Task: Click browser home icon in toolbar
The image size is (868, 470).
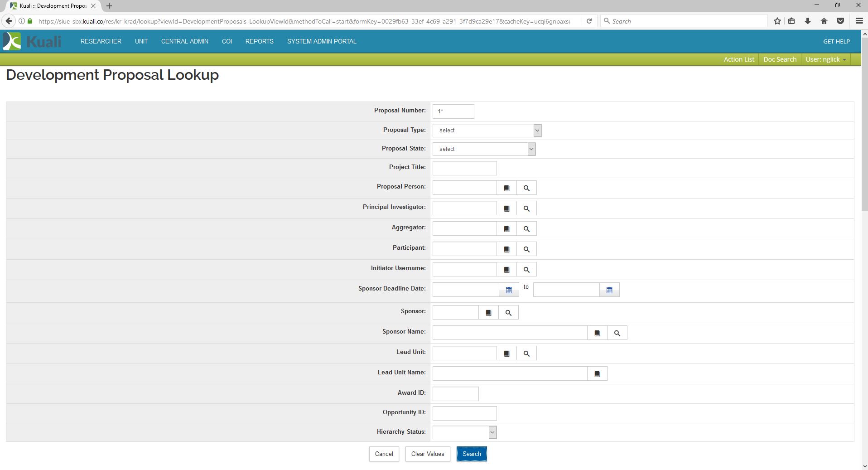Action: (x=824, y=21)
